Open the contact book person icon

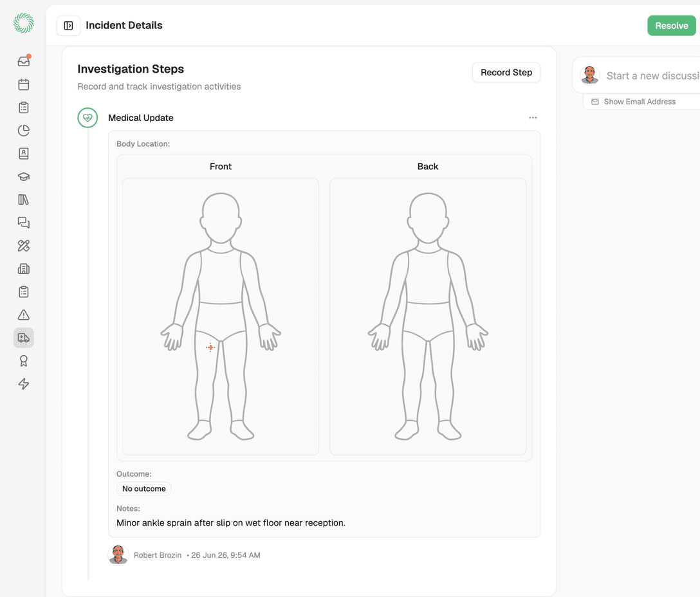coord(24,154)
